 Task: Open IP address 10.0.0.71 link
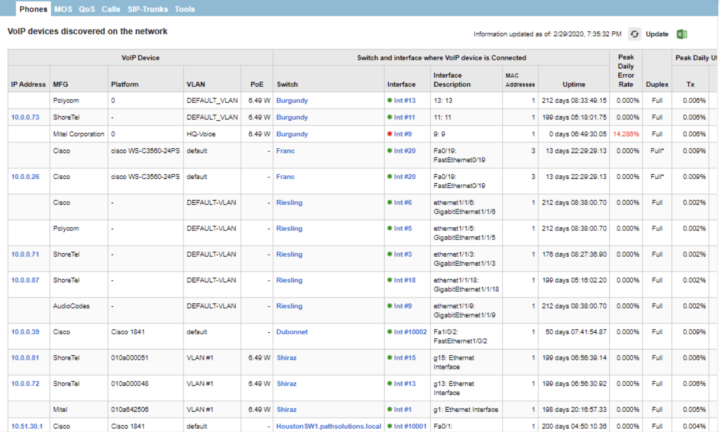coord(25,254)
